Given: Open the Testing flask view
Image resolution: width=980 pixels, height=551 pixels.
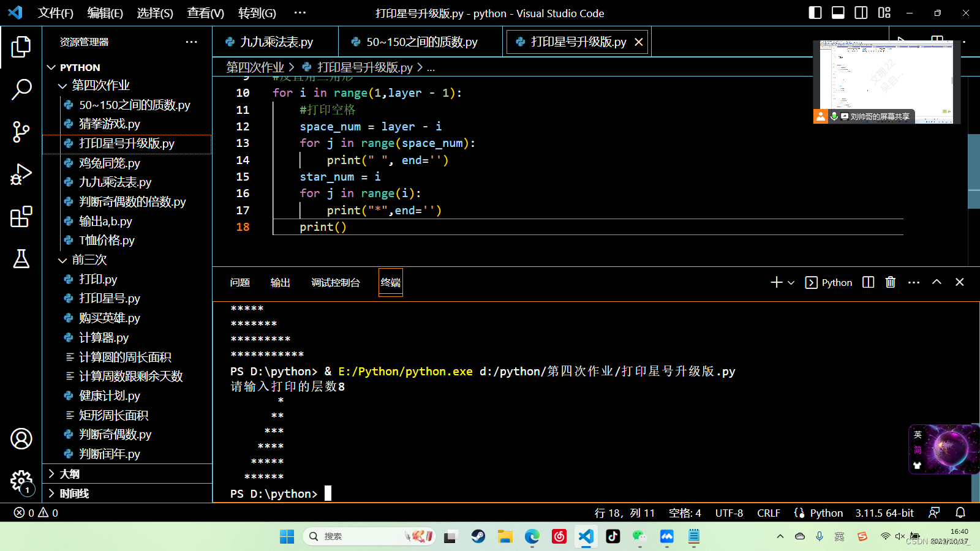Looking at the screenshot, I should tap(21, 259).
